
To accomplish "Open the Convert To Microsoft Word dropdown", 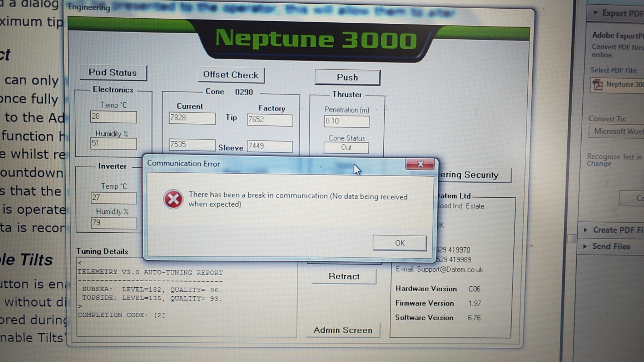I will pyautogui.click(x=617, y=131).
